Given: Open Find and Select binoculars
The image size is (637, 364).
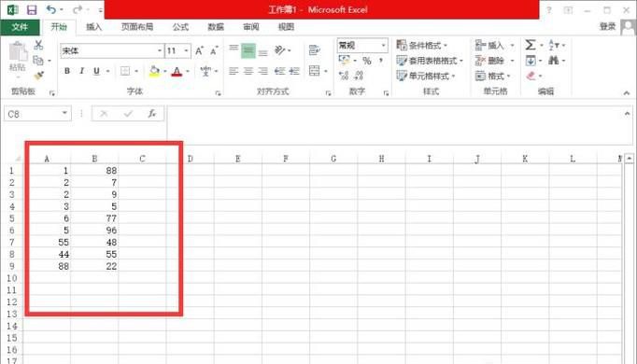Looking at the screenshot, I should 553,61.
